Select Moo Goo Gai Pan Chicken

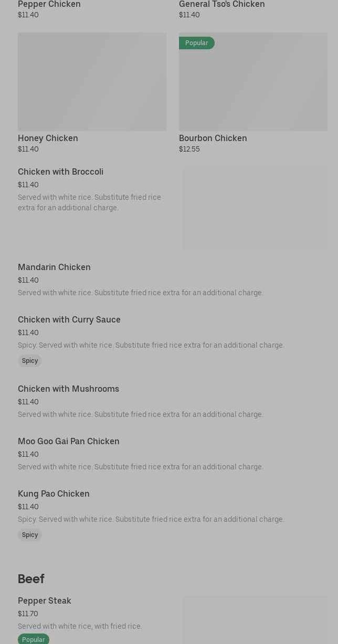tap(69, 442)
